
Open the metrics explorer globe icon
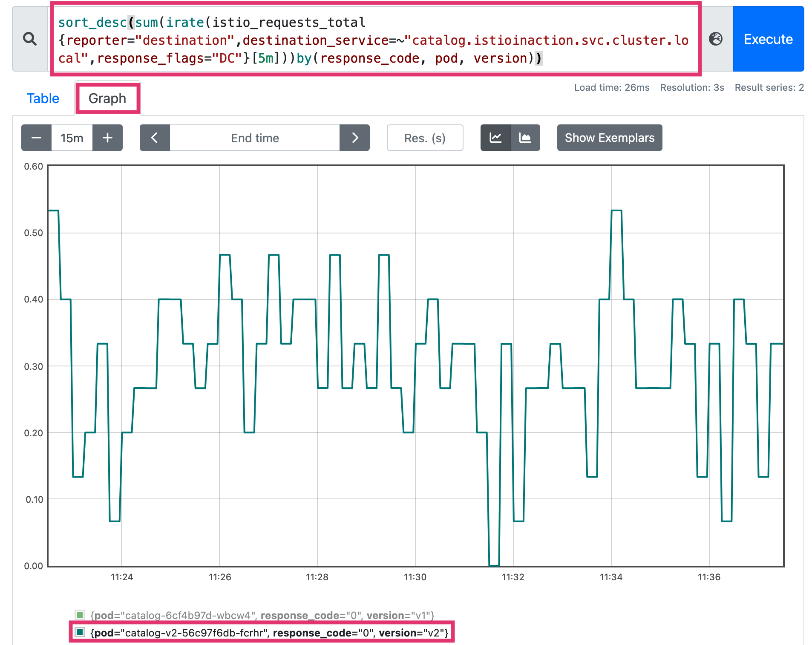tap(716, 39)
